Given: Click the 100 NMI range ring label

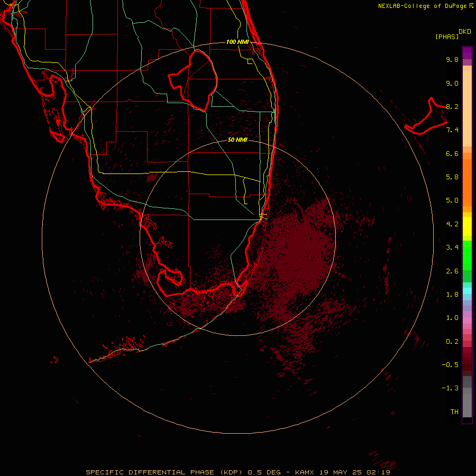Looking at the screenshot, I should [x=237, y=42].
